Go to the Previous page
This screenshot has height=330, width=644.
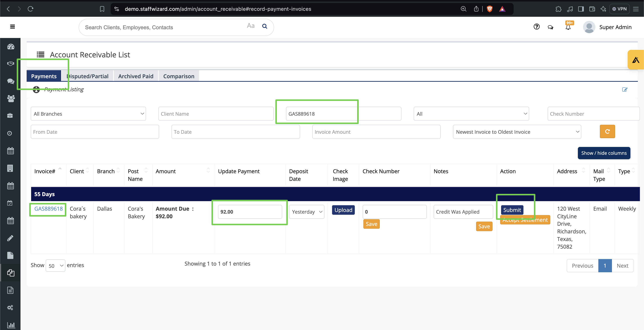[x=582, y=266]
